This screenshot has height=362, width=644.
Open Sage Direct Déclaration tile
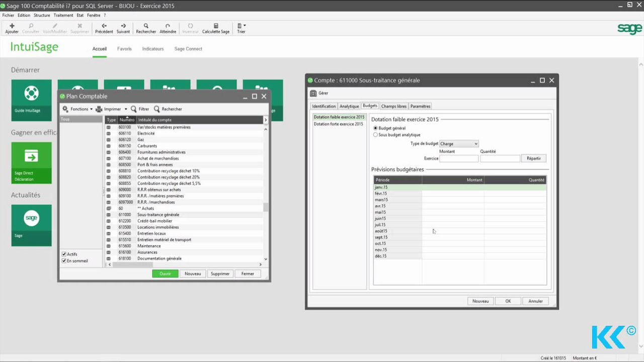(31, 162)
